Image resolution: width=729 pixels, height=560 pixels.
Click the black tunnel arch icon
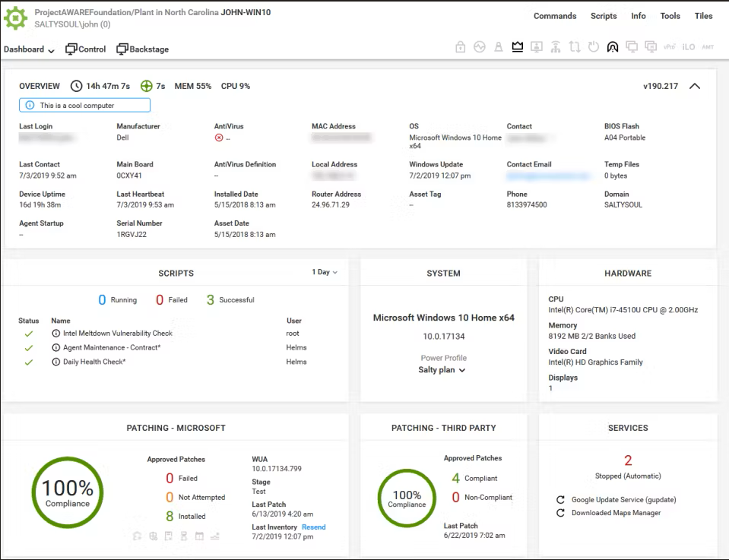point(613,47)
